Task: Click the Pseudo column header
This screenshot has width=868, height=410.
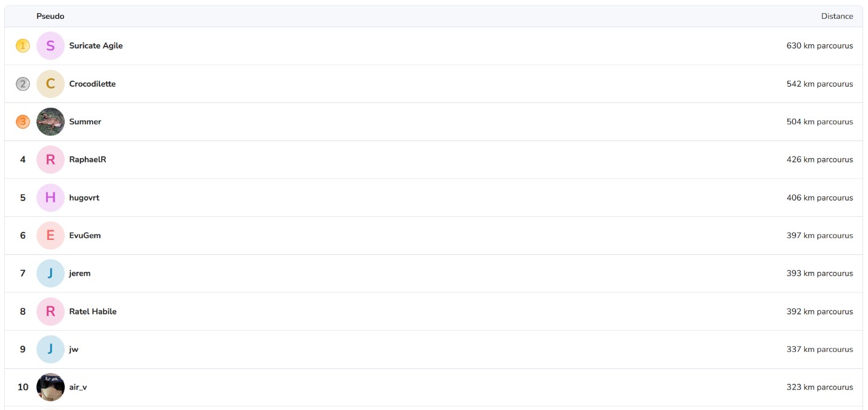Action: click(50, 16)
